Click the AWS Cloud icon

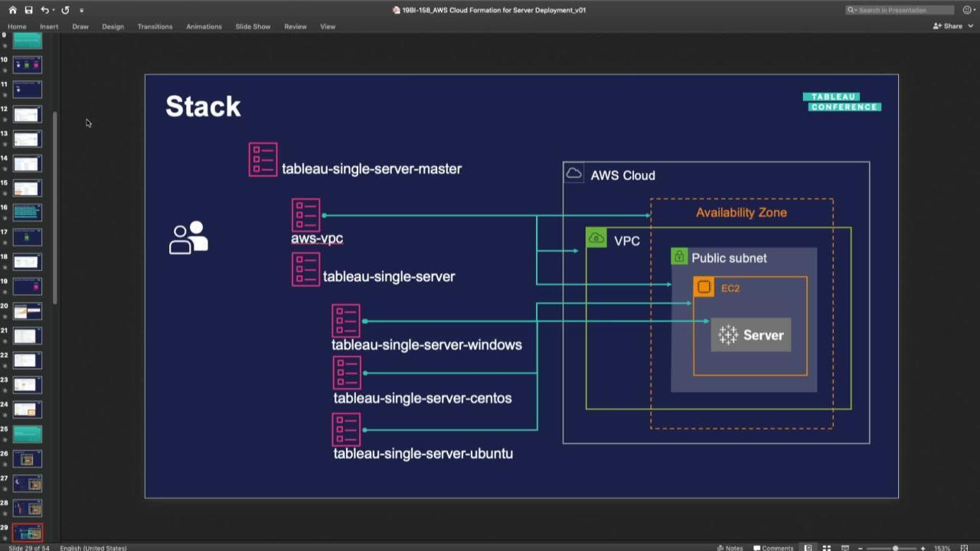573,174
